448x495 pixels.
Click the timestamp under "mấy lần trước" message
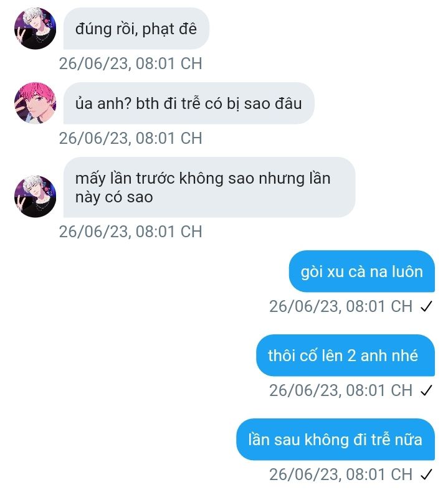coord(130,232)
